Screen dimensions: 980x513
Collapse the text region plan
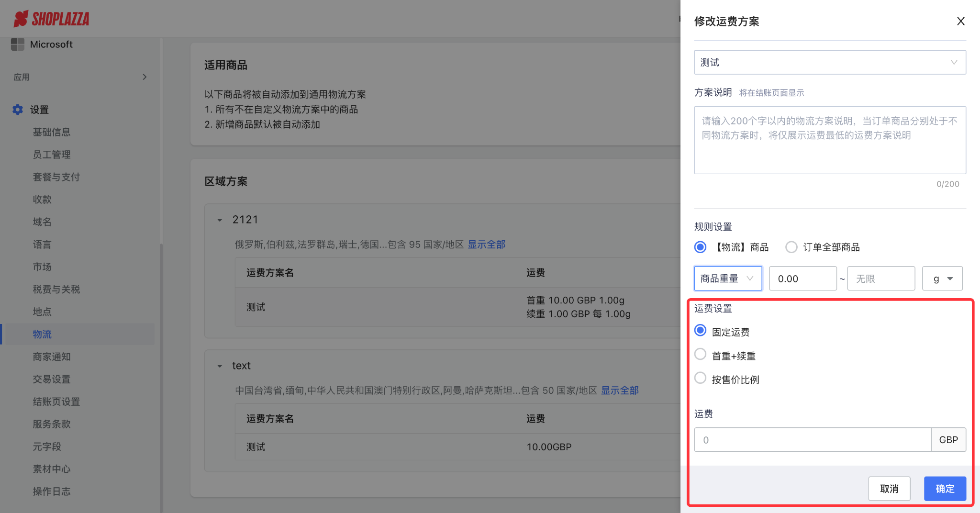click(220, 366)
